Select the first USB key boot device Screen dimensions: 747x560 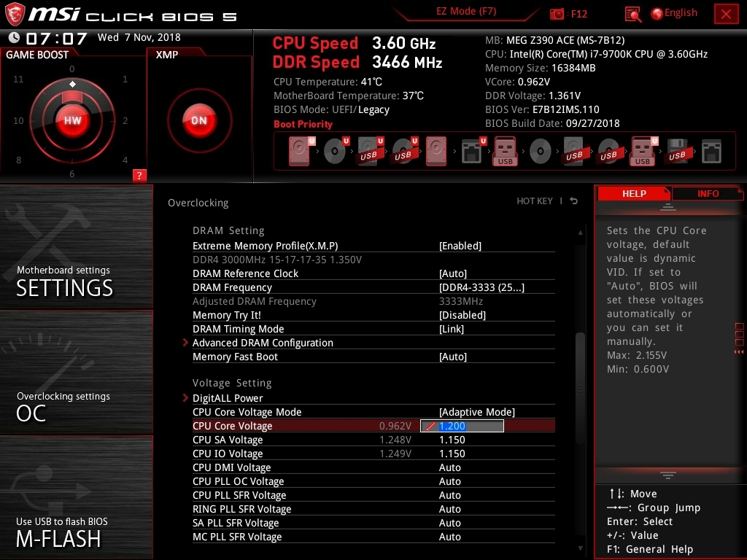click(x=505, y=152)
